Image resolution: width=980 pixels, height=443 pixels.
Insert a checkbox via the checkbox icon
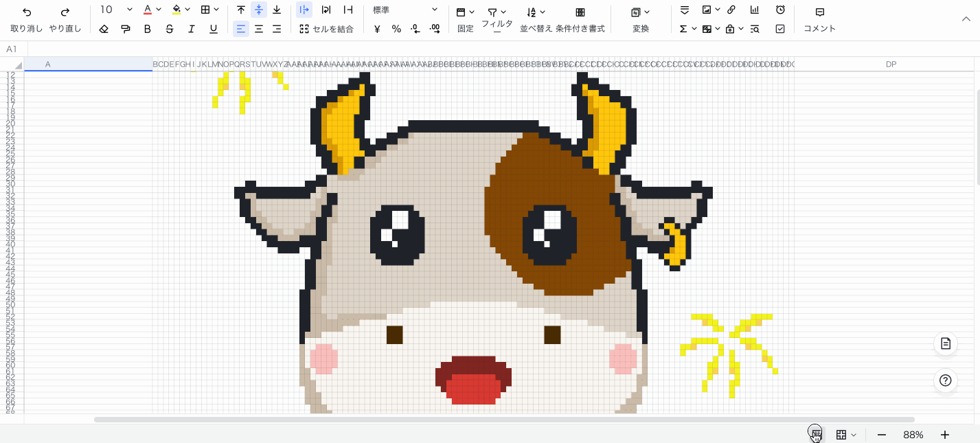click(x=780, y=29)
